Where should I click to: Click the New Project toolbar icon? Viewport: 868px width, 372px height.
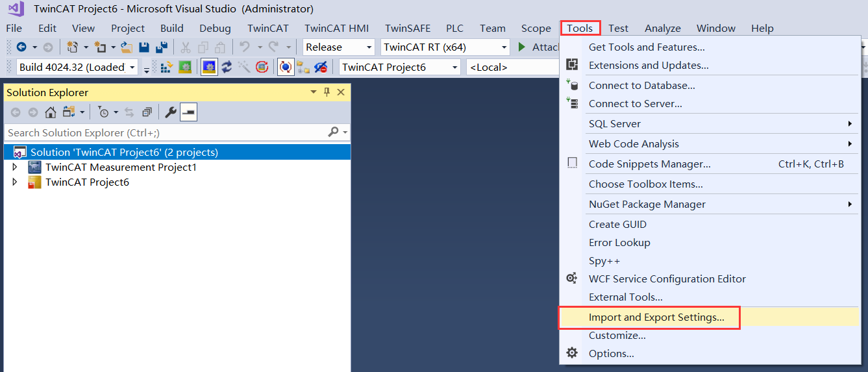[73, 47]
